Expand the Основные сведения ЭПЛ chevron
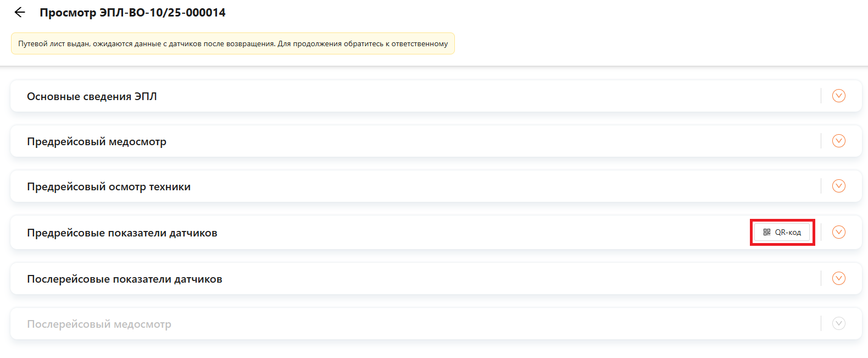The image size is (868, 358). click(x=838, y=96)
